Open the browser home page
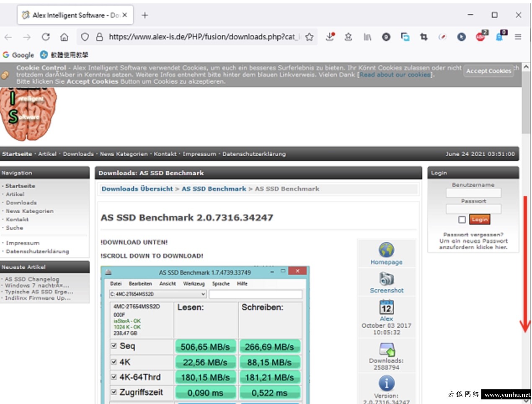532x404 pixels. click(64, 37)
